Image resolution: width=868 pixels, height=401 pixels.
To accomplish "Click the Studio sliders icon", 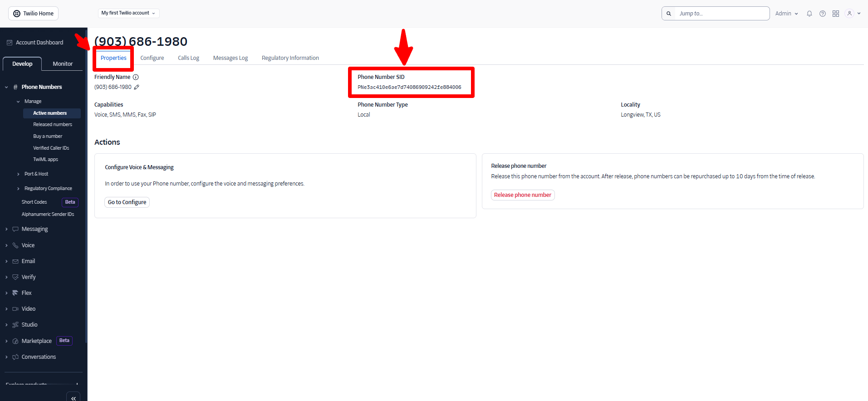I will click(x=15, y=325).
